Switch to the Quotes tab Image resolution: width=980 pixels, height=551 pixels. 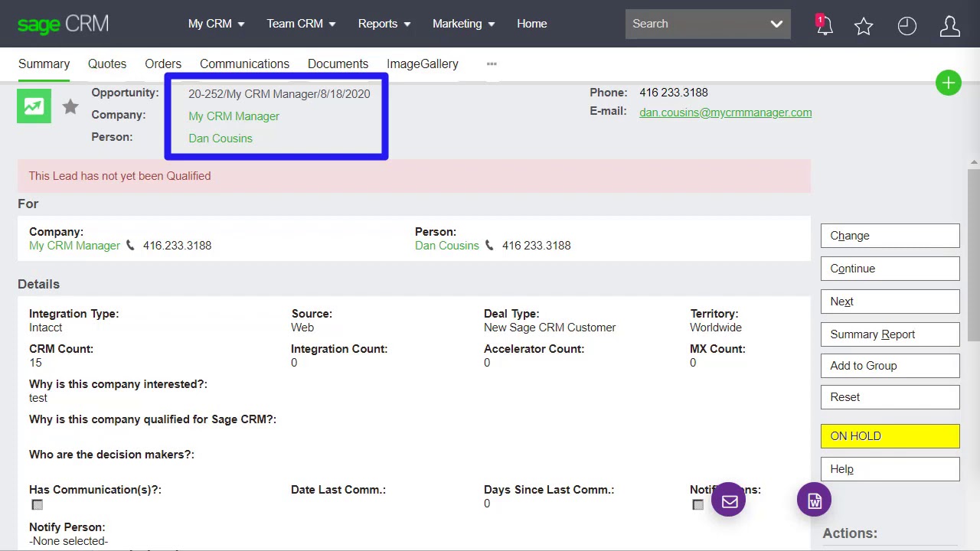click(107, 64)
